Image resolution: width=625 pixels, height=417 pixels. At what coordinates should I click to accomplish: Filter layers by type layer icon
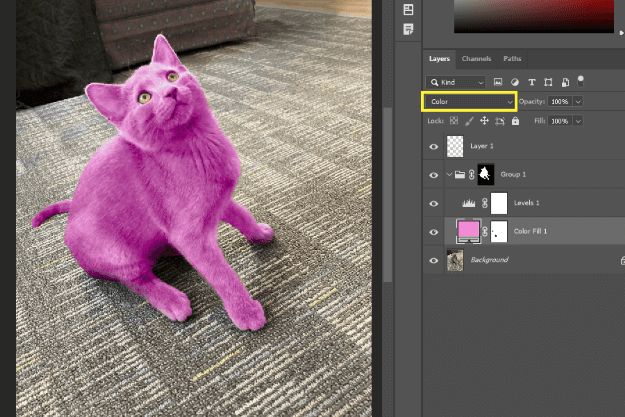tap(531, 82)
